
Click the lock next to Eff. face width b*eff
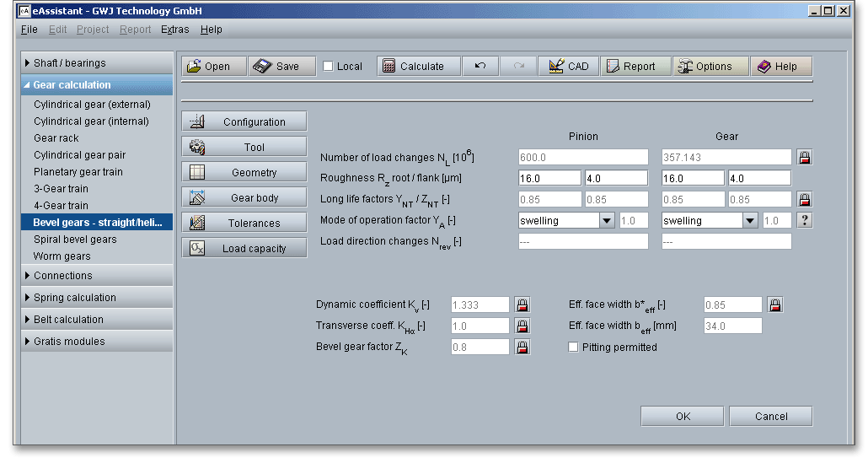(x=775, y=304)
